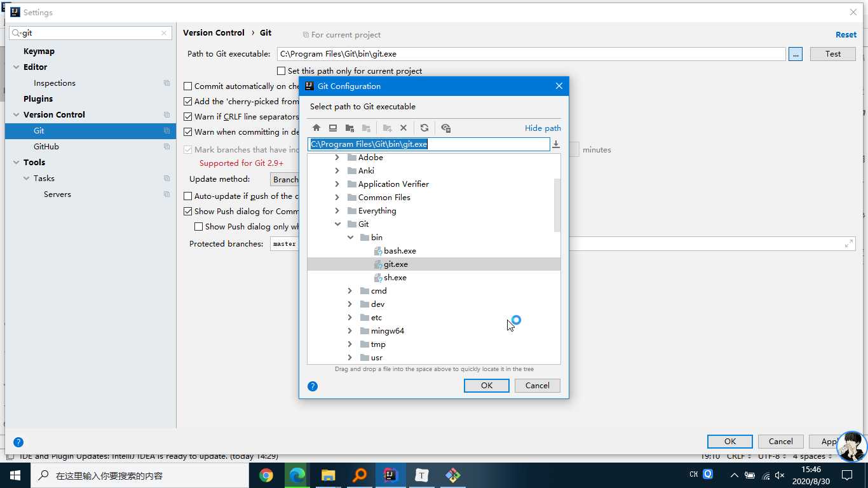The height and width of the screenshot is (488, 868).
Task: Open Windows Start menu
Action: click(x=15, y=475)
